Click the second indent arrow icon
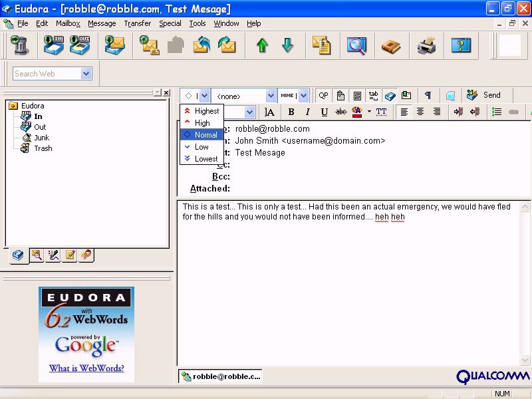Viewport: 532px width, 399px height. point(475,112)
